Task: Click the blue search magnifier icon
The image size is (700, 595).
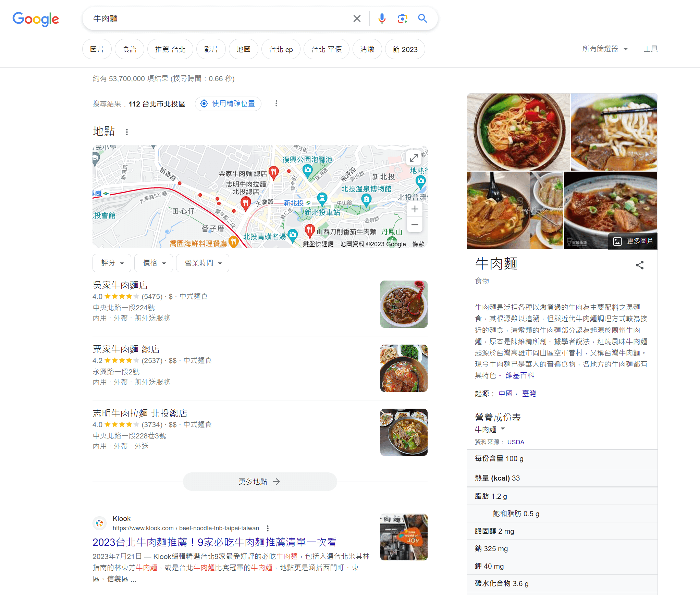Action: pyautogui.click(x=422, y=18)
